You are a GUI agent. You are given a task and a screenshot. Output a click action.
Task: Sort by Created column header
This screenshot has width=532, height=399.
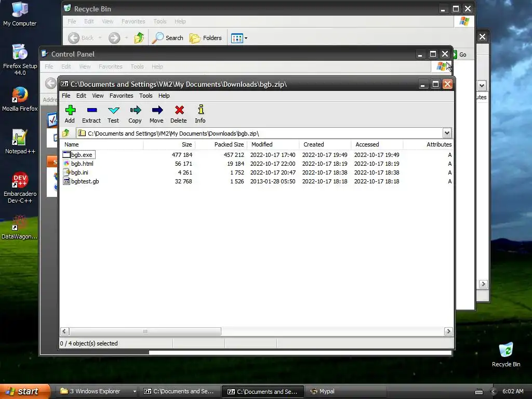(x=325, y=144)
